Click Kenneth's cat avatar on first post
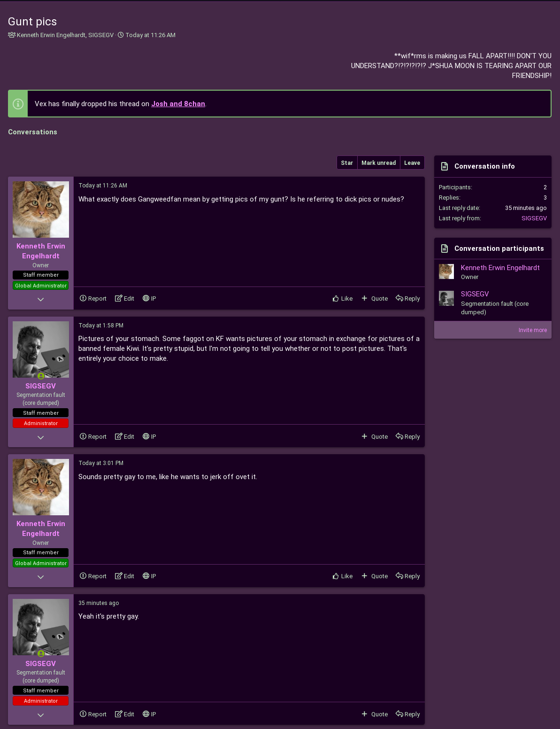 pos(41,209)
